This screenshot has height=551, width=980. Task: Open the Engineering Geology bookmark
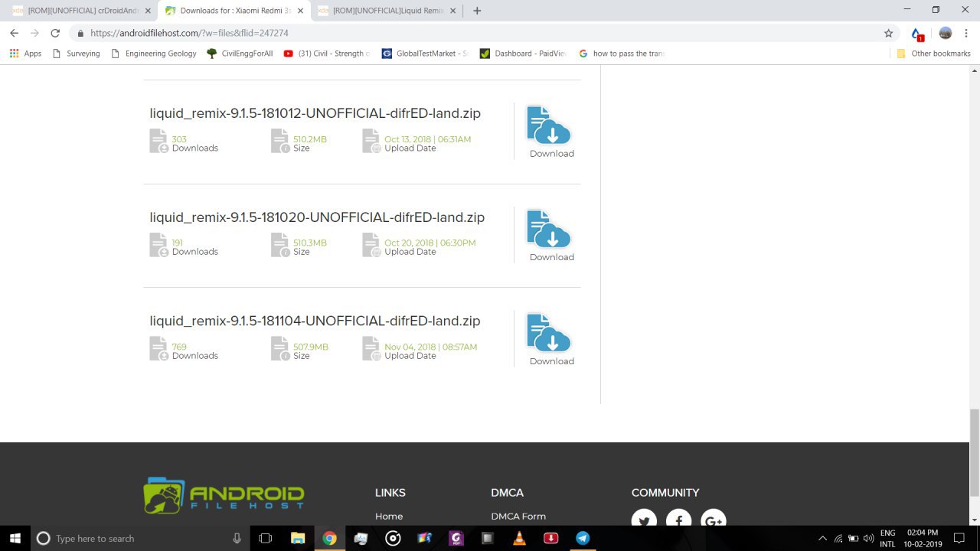[x=154, y=54]
